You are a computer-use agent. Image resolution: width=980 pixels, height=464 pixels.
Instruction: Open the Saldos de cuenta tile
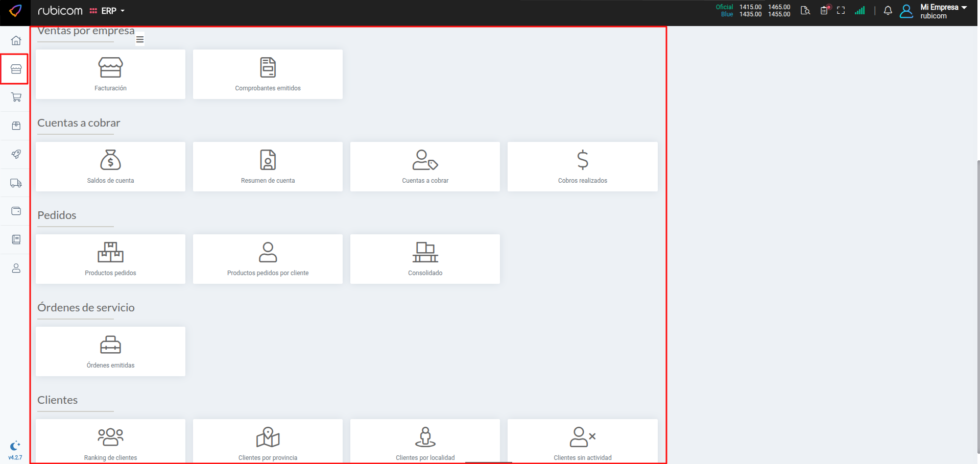click(x=110, y=167)
